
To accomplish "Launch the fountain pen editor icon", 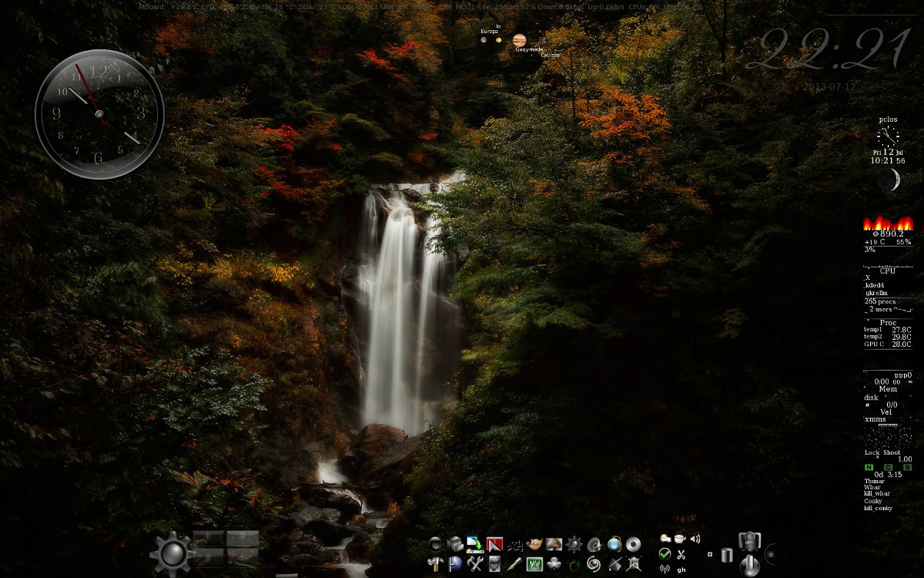I will click(x=514, y=564).
